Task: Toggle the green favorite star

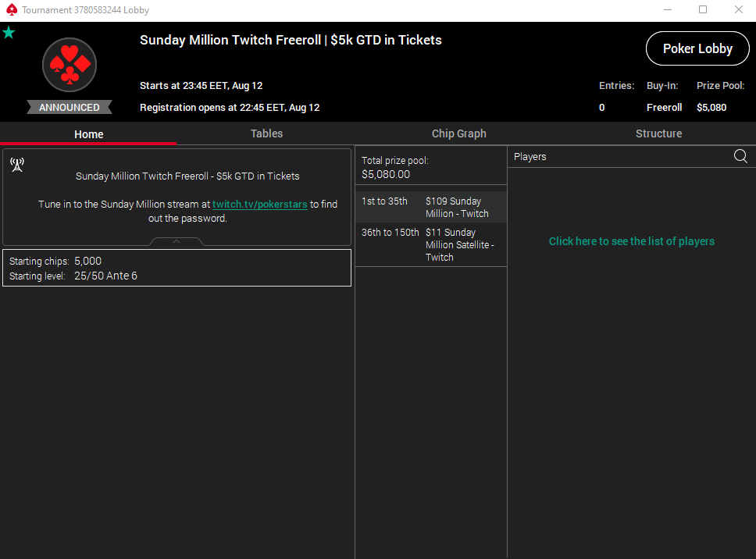Action: (x=9, y=33)
